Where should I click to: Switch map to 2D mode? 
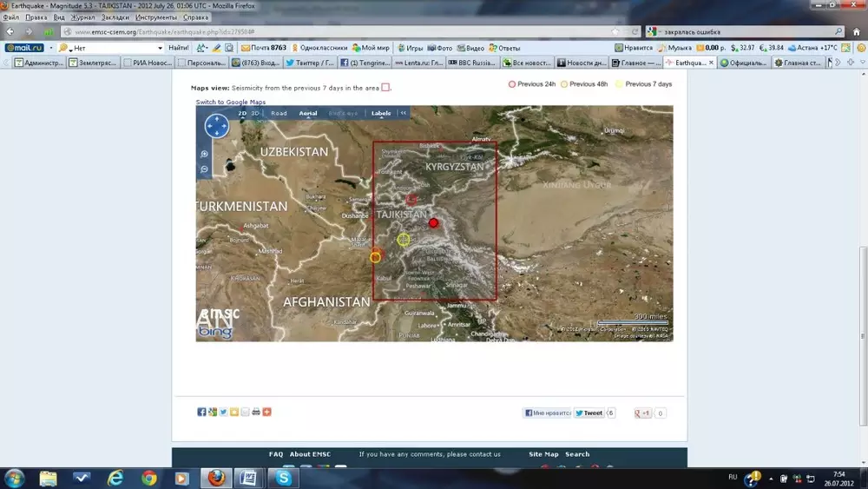tap(243, 113)
